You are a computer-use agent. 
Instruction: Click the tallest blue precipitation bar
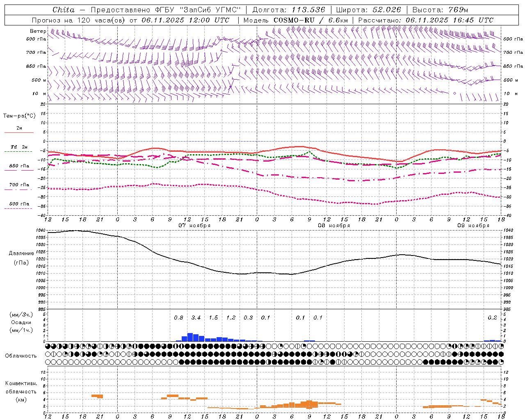190,337
